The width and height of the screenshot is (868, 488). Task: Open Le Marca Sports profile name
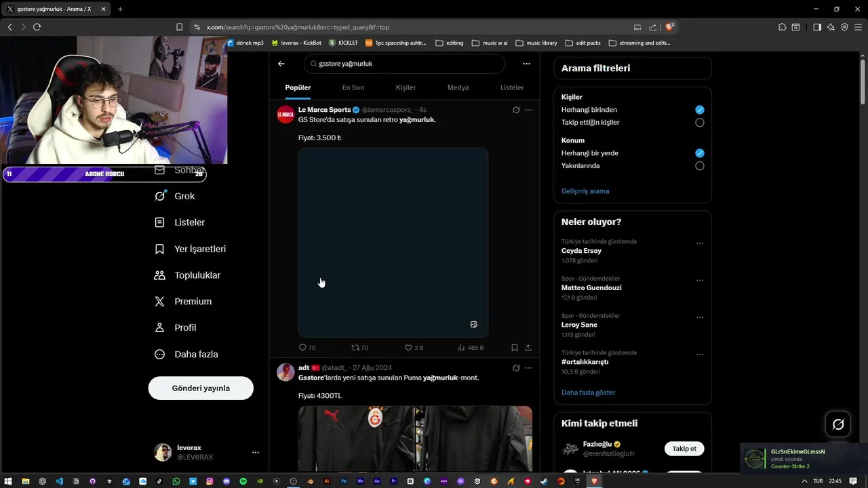tap(325, 110)
